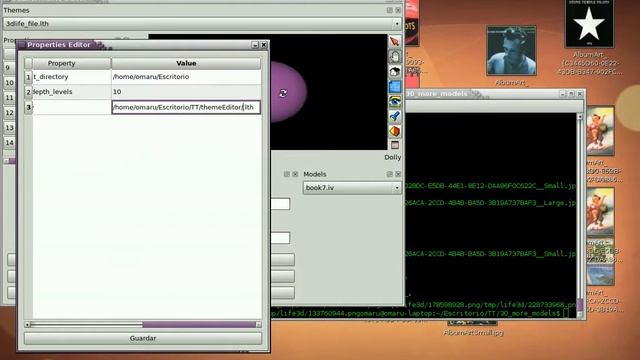Click the themeEditor path input field
The width and height of the screenshot is (640, 360).
click(186, 107)
